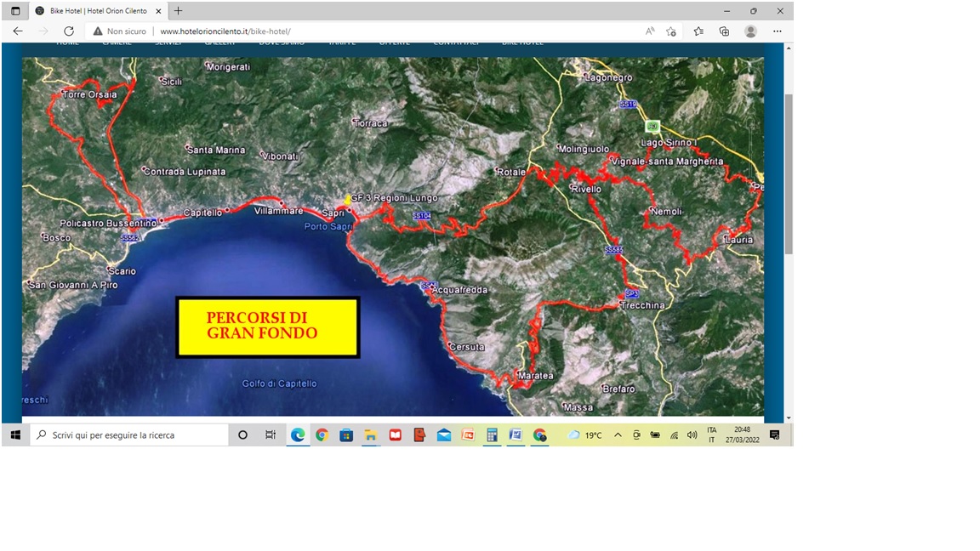Start Read Aloud for the page

(x=650, y=31)
